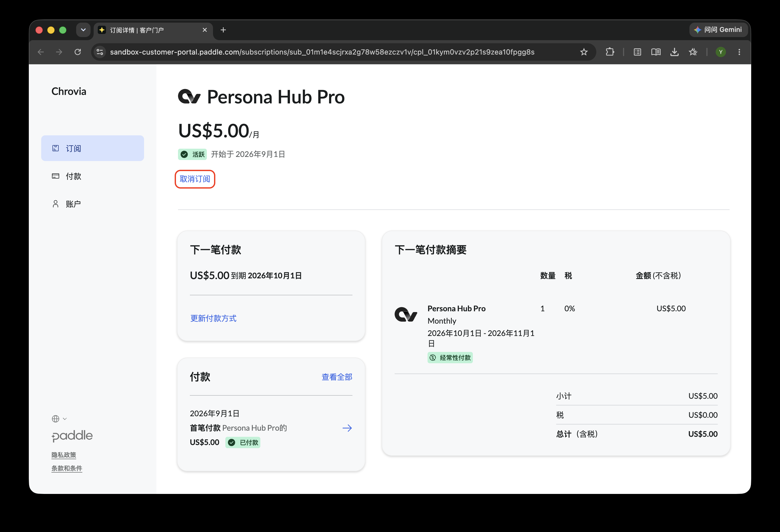Image resolution: width=780 pixels, height=532 pixels.
Task: Select the 订阅详情 | 客户门户 tab
Action: pyautogui.click(x=153, y=30)
